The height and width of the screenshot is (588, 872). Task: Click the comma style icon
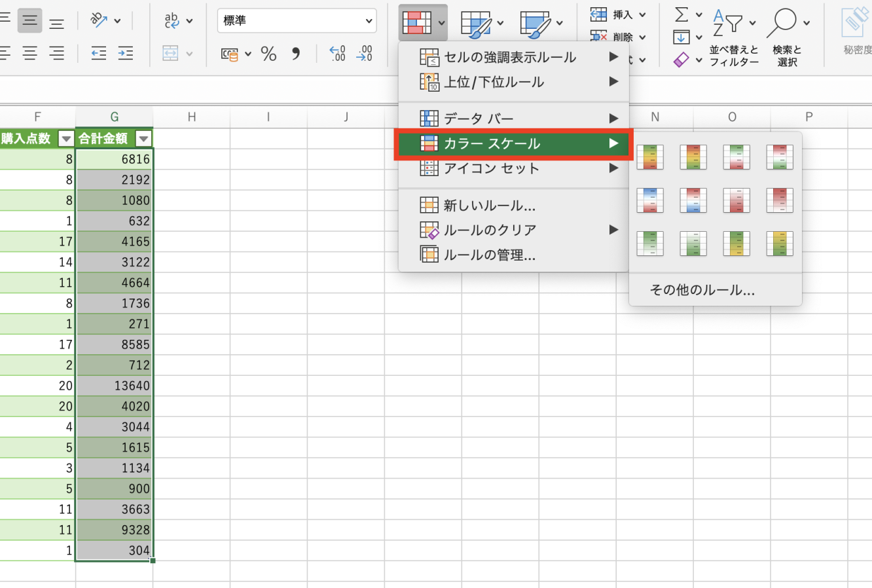point(296,54)
